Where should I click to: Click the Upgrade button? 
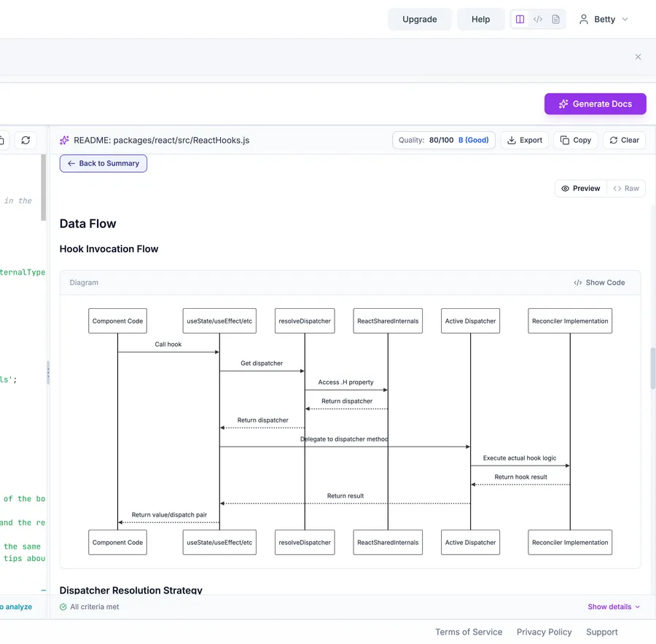coord(420,20)
